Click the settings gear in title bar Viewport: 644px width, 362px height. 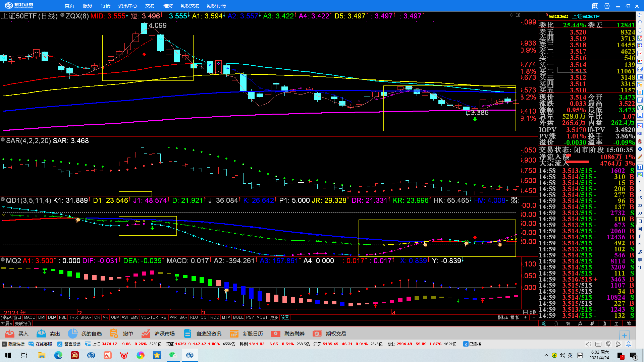[607, 6]
